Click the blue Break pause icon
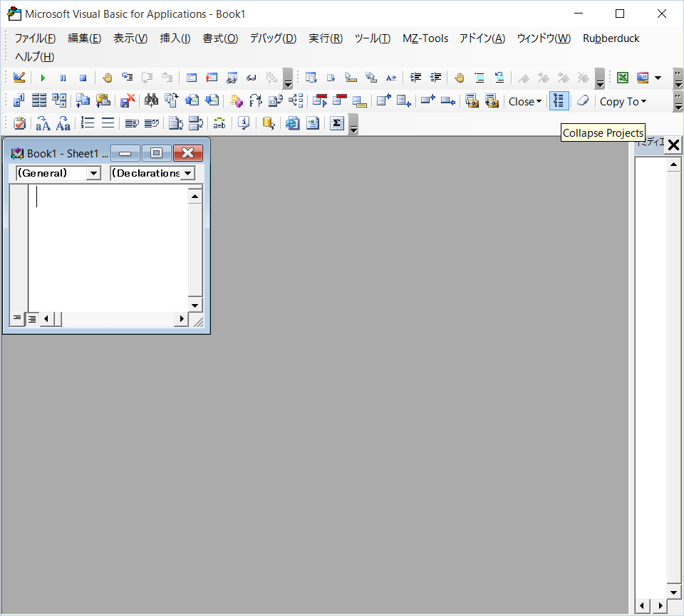 click(63, 78)
